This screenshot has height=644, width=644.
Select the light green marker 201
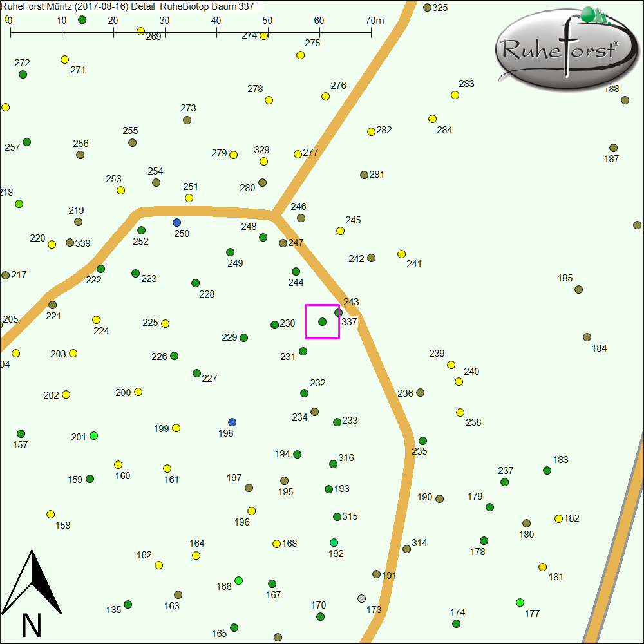[94, 436]
